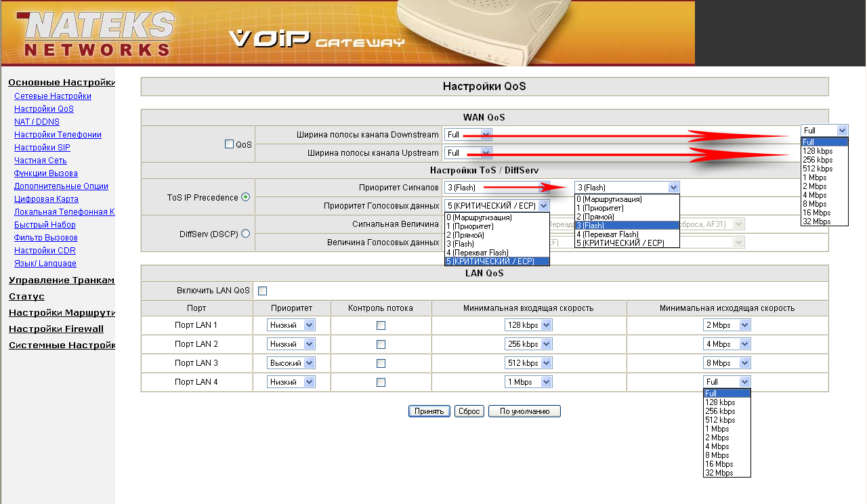867x504 pixels.
Task: Open the Приоритет Голосовых данных dropdown
Action: click(x=496, y=205)
